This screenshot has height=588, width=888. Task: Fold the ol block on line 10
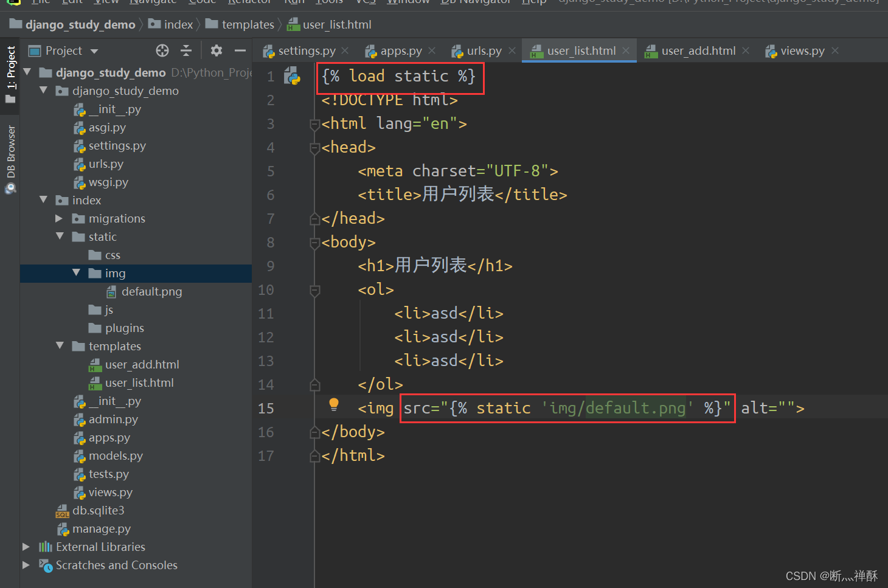[314, 291]
